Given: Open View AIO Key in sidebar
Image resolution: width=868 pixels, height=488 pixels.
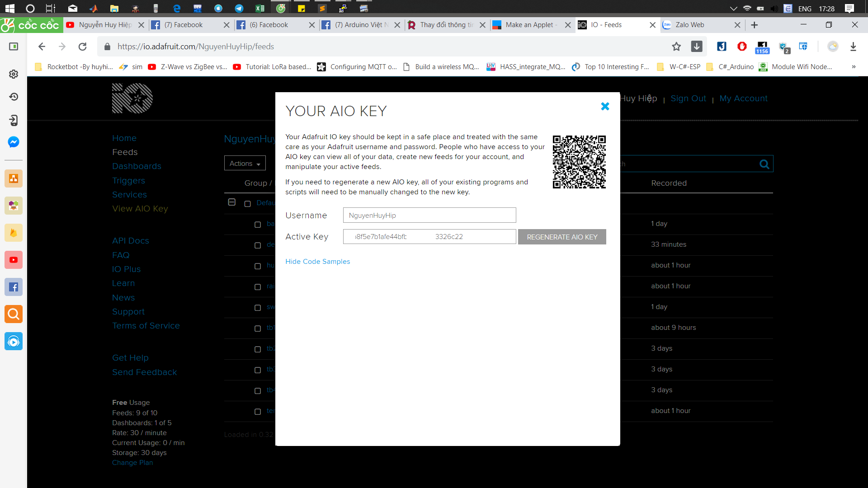Looking at the screenshot, I should [140, 209].
